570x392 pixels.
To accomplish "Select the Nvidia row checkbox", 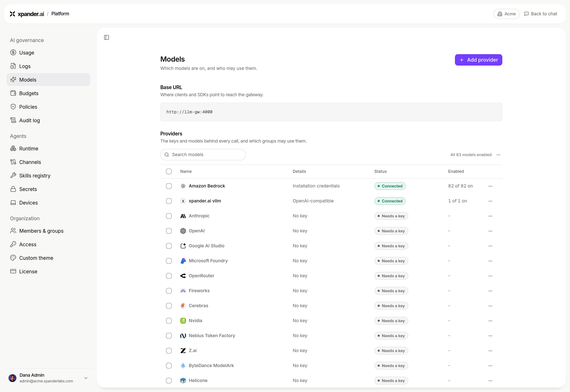I will [x=169, y=321].
